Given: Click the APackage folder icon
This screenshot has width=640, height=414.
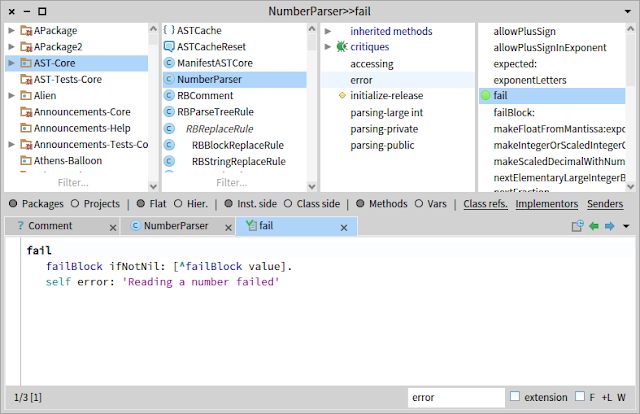Looking at the screenshot, I should click(26, 31).
